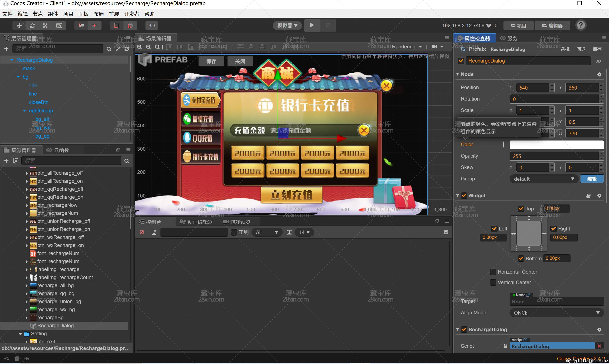Add a new node in hierarchy panel
Screen dimensions: 609x364
coord(6,49)
